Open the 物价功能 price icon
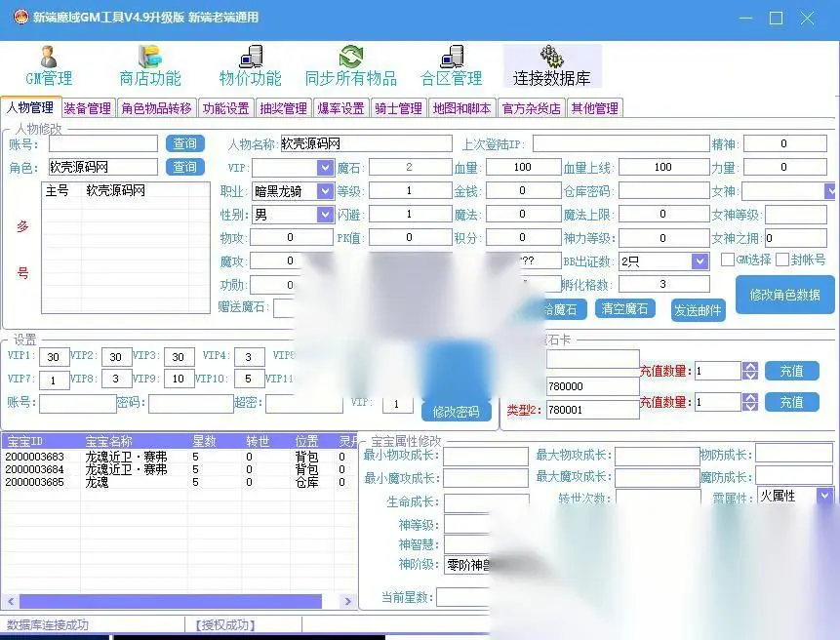840x640 pixels. [x=250, y=66]
